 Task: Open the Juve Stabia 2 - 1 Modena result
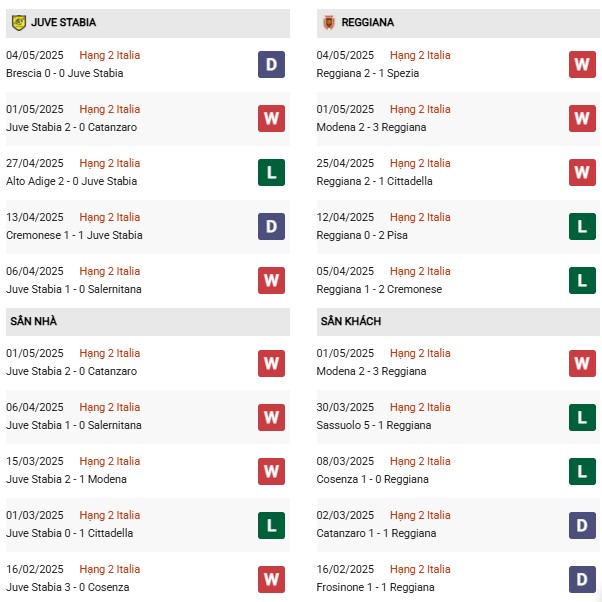(66, 479)
